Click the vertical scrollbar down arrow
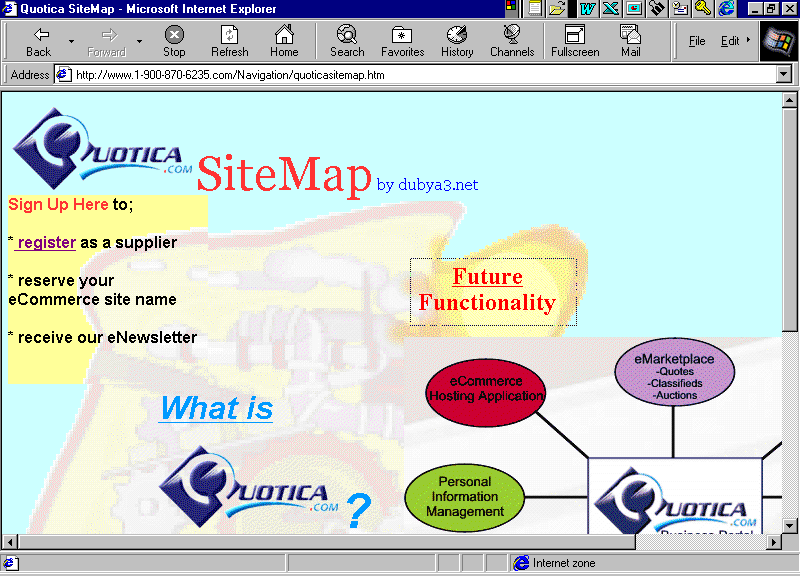Screen dimensions: 800x576 [789, 526]
